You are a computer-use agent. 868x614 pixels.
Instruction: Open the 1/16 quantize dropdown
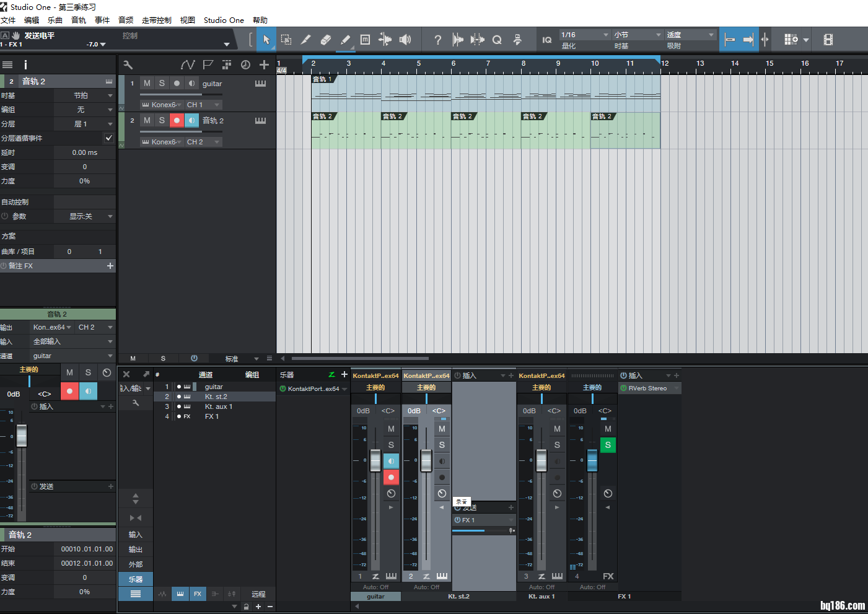click(585, 35)
